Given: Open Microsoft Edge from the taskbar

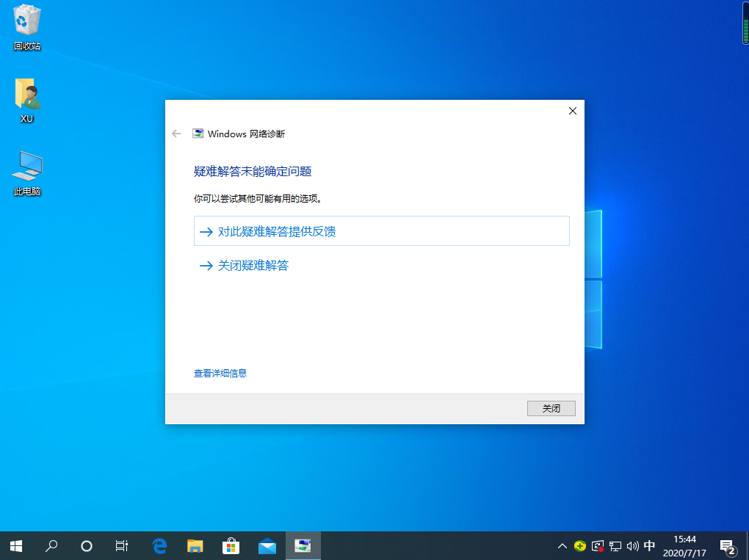Looking at the screenshot, I should (159, 546).
